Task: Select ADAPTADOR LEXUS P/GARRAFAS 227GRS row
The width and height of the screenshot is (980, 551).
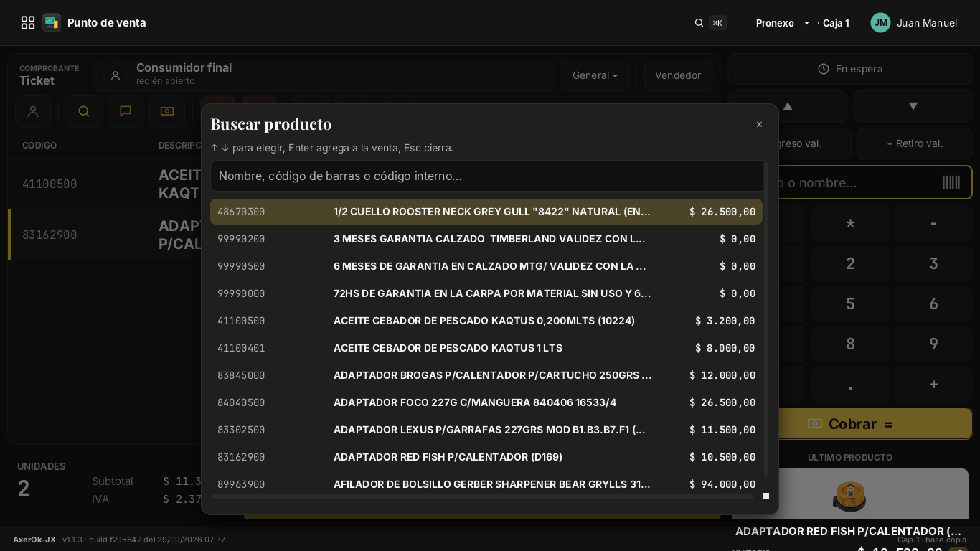Action: [x=486, y=430]
